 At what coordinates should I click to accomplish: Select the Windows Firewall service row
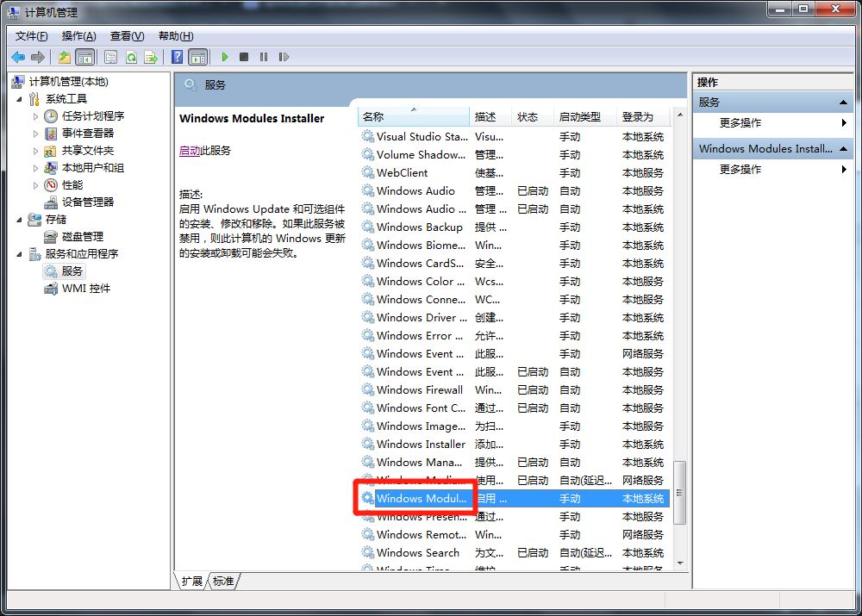click(420, 390)
